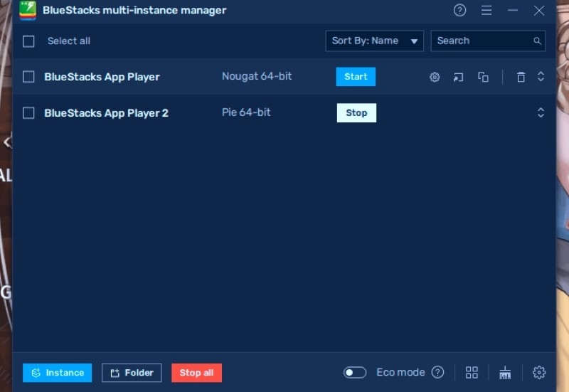Screen dimensions: 569x392
Task: Select the 'BlueStacks App Player' name text
Action: (102, 77)
